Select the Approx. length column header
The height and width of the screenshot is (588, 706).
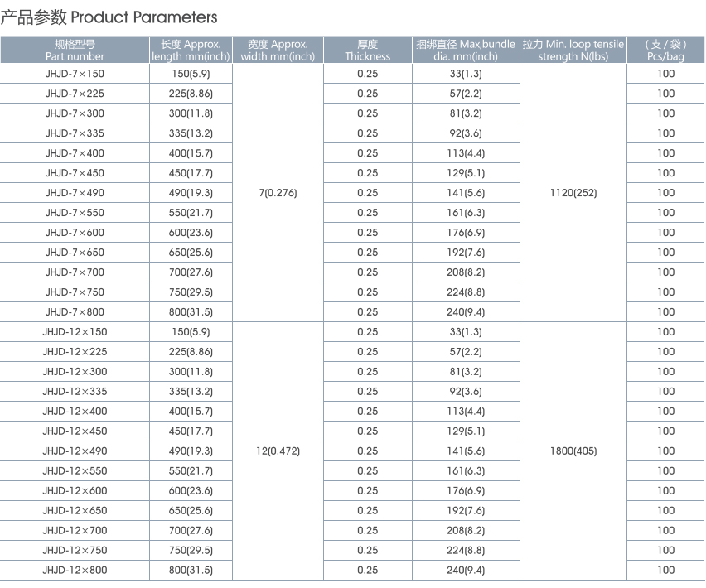tap(191, 50)
